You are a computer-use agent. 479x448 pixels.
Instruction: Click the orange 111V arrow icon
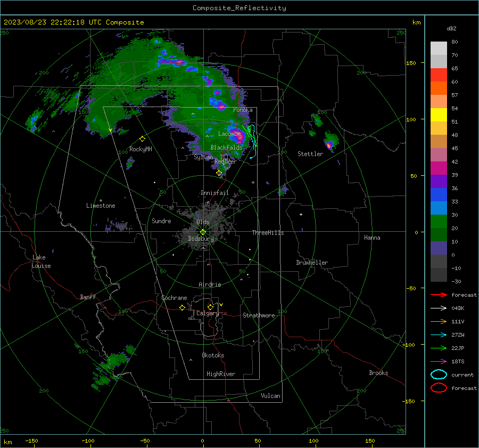point(439,321)
